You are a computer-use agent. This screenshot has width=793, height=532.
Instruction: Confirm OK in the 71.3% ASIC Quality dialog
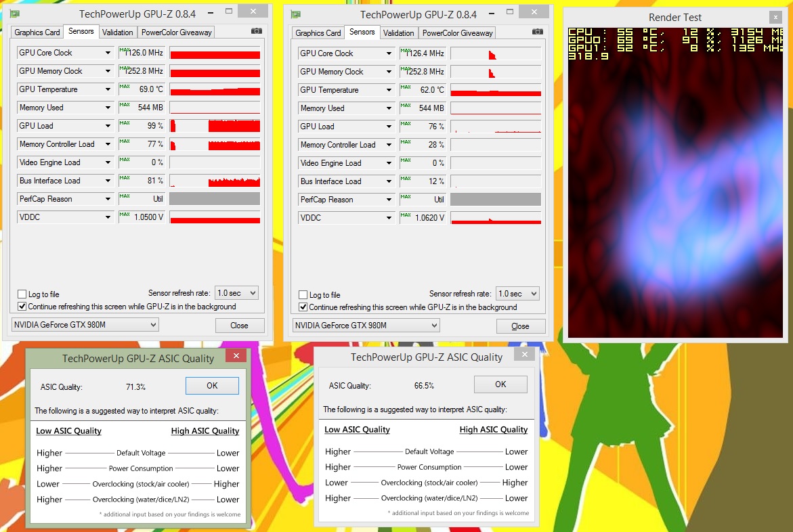(212, 385)
